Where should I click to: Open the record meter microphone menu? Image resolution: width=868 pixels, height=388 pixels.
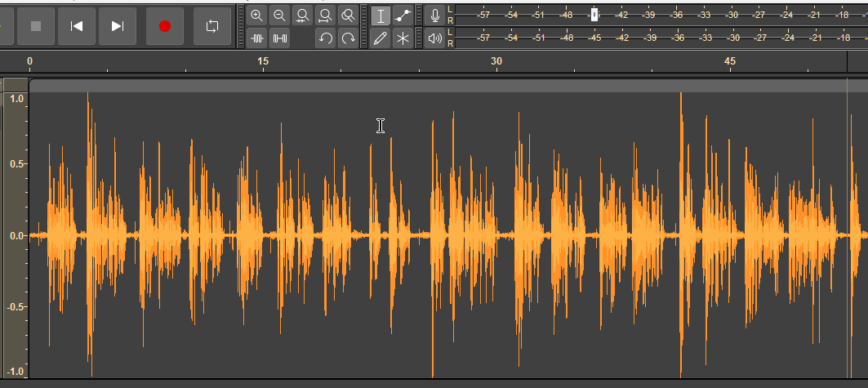435,16
